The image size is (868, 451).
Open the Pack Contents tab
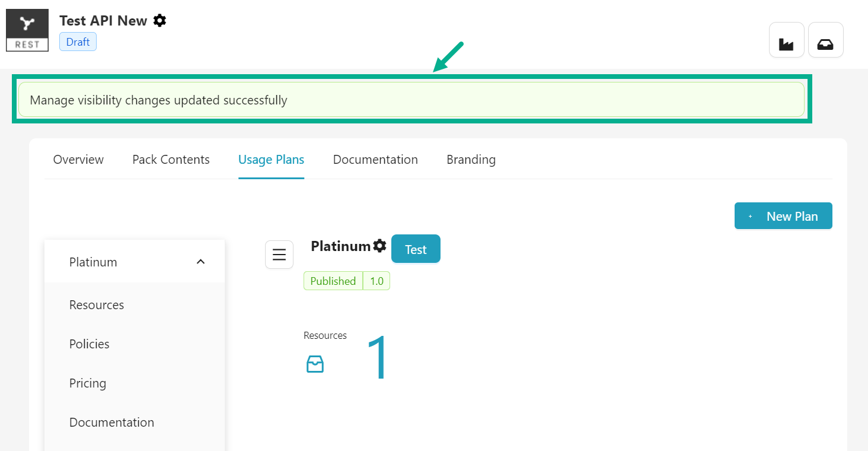(171, 159)
